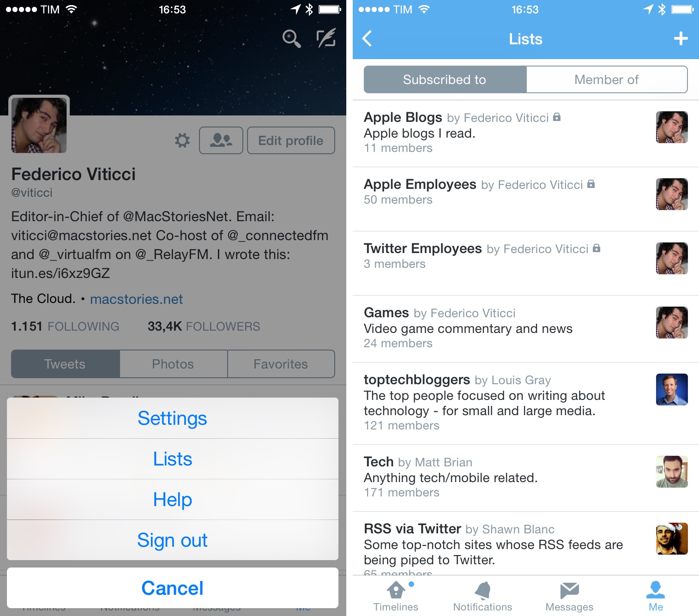Add a new list with plus icon
Image resolution: width=699 pixels, height=616 pixels.
pos(681,39)
